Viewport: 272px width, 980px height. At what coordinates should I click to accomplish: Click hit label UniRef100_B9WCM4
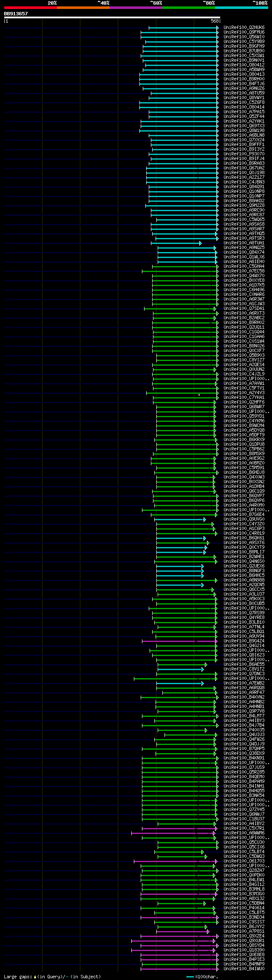(244, 426)
